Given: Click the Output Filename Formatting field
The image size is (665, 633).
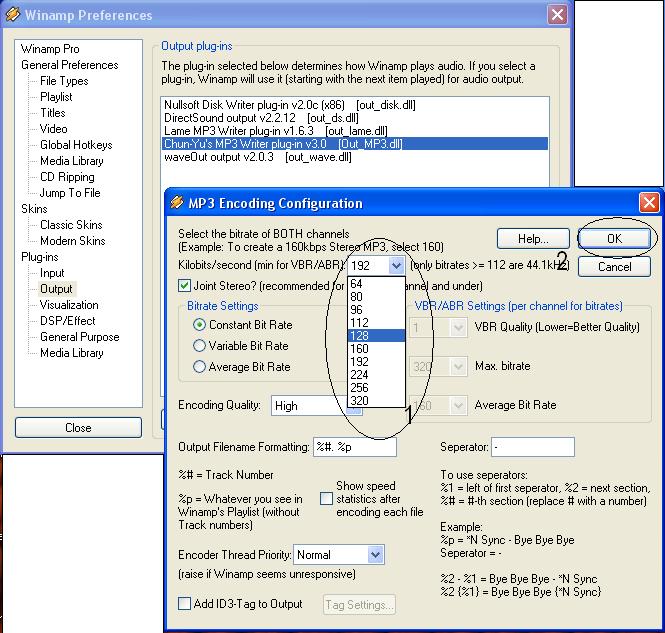Looking at the screenshot, I should (x=354, y=447).
